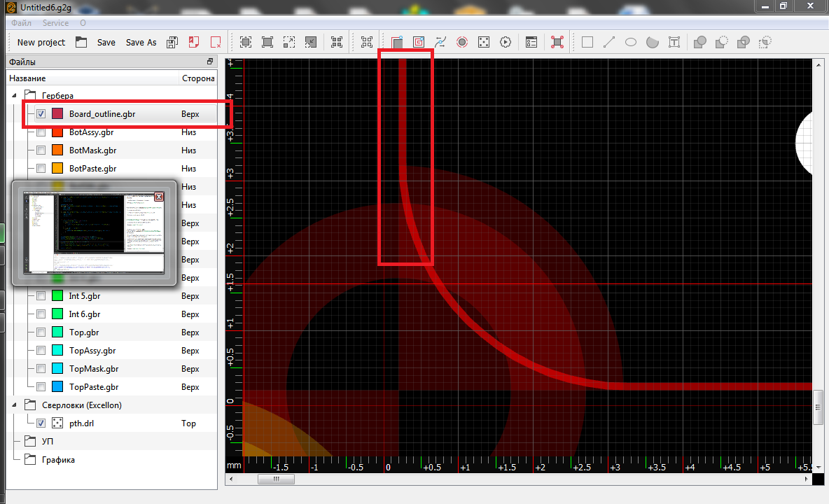Click the New project button
Image resolution: width=829 pixels, height=504 pixels.
[41, 42]
